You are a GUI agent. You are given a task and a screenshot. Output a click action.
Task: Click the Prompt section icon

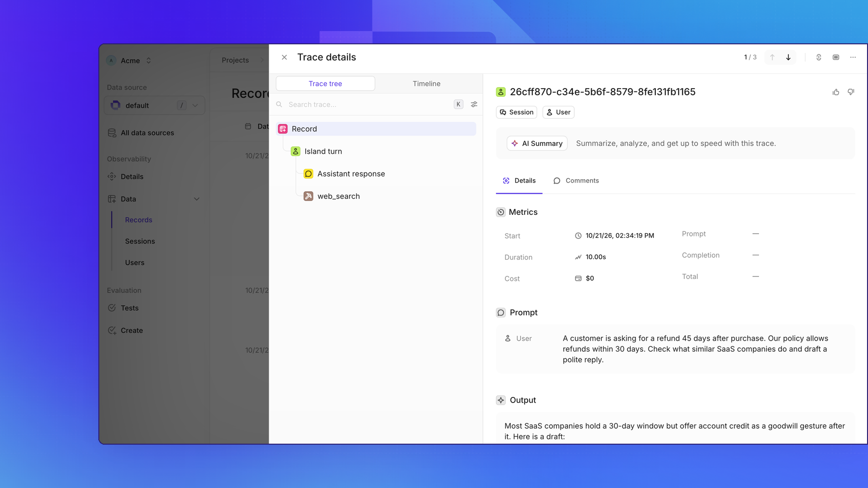(x=501, y=313)
